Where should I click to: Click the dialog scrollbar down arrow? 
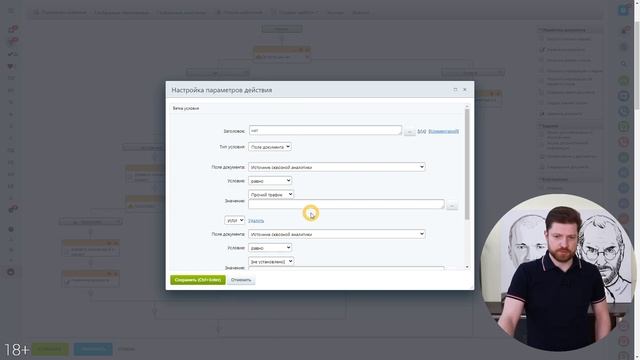pos(467,267)
